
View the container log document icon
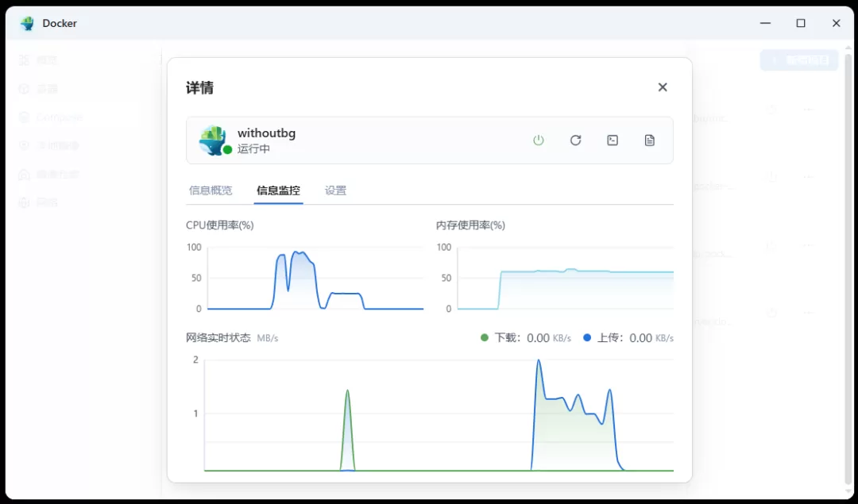(x=650, y=140)
